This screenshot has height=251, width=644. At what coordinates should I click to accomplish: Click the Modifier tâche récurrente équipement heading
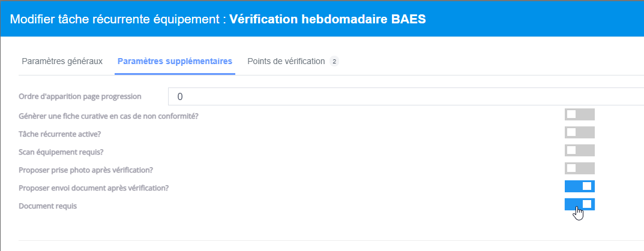118,19
